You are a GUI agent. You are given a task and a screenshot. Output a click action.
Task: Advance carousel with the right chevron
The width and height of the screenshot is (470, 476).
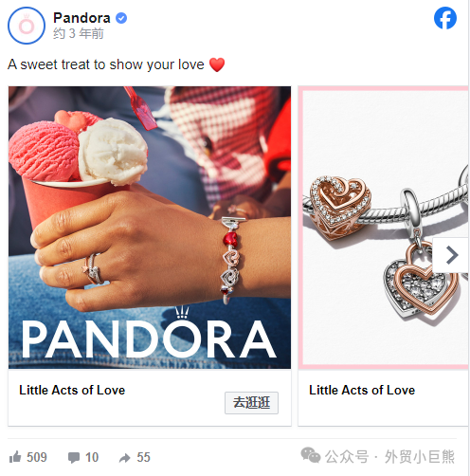pyautogui.click(x=452, y=255)
